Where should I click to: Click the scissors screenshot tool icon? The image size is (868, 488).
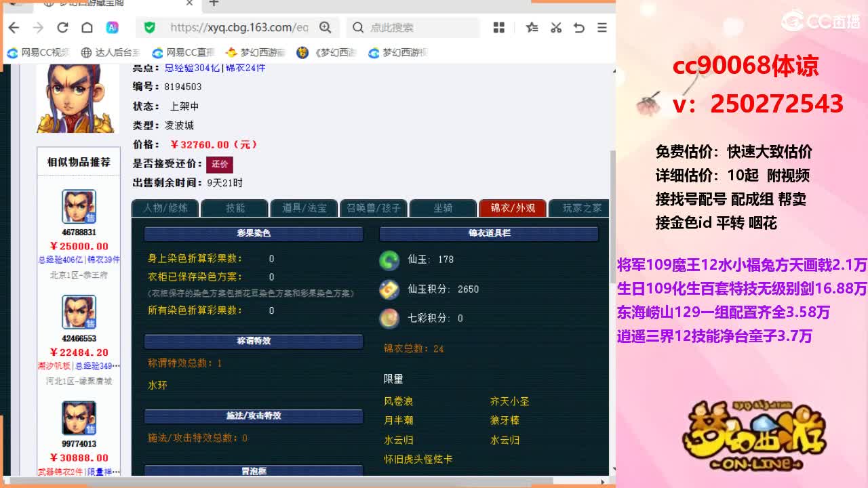pos(556,28)
